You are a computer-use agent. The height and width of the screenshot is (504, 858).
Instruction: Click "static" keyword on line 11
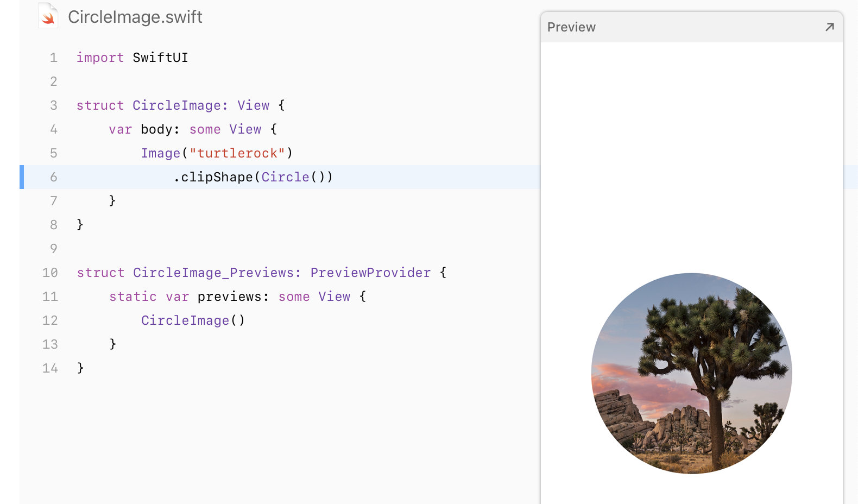(133, 297)
